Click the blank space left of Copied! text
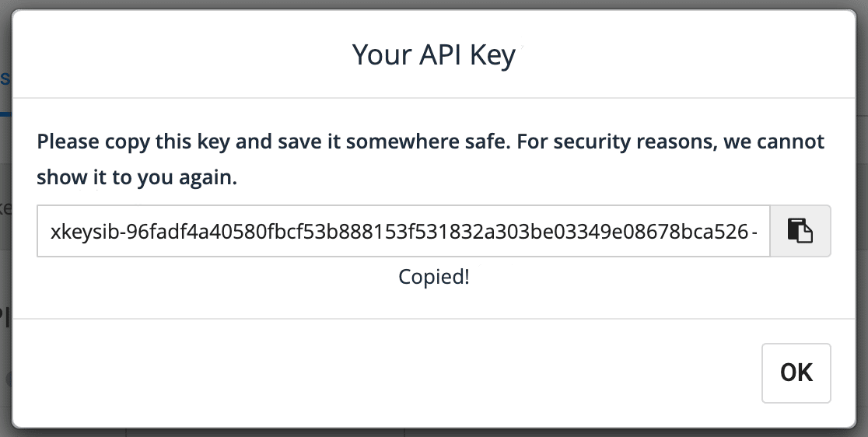 pyautogui.click(x=218, y=277)
